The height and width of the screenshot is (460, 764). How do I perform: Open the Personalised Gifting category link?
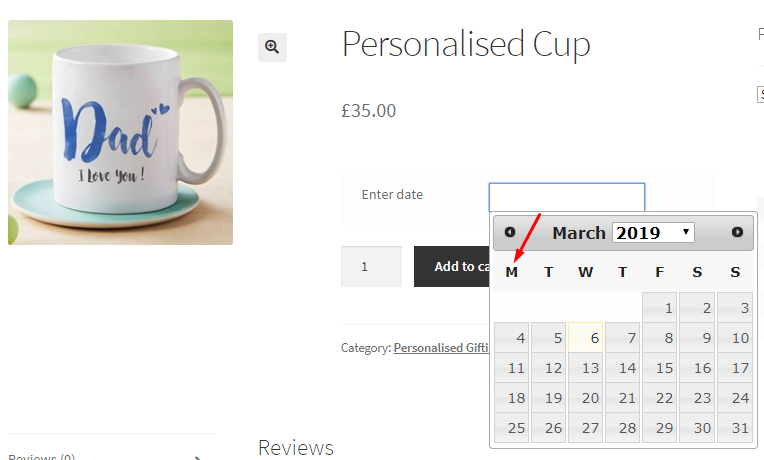(441, 347)
